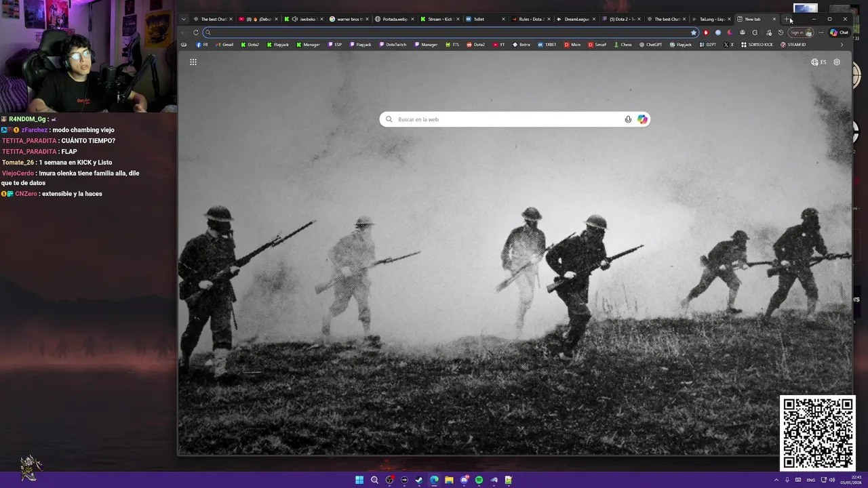Screen dimensions: 868x488
Task: Open new tab page settings gear
Action: click(x=837, y=62)
